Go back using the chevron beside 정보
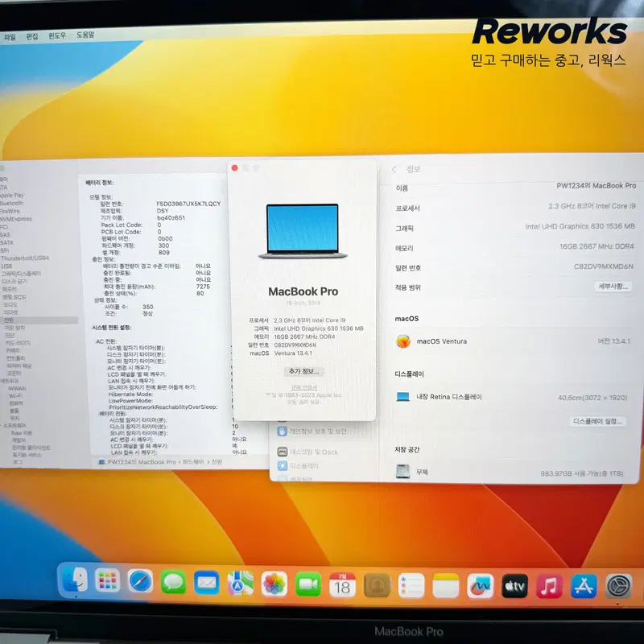The height and width of the screenshot is (644, 644). tap(394, 169)
